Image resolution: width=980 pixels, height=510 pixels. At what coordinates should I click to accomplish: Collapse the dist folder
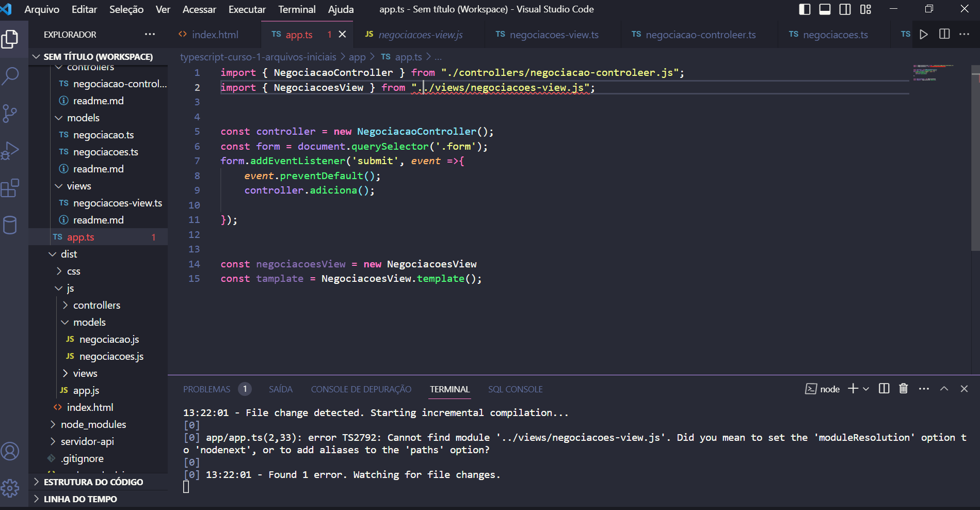[x=98, y=254]
